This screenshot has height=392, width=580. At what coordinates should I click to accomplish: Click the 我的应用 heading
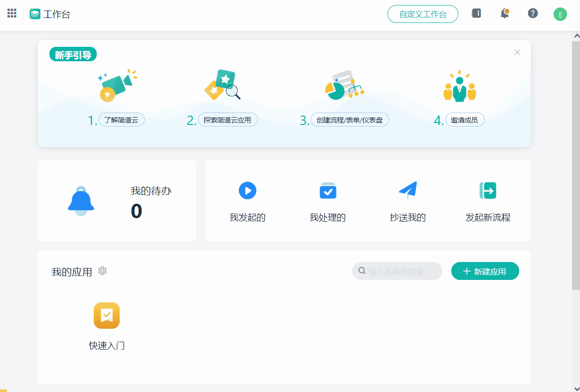click(x=72, y=272)
